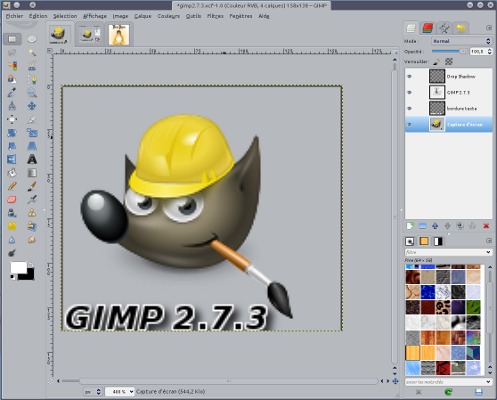Select the Smudge tool
The image size is (497, 400).
[32, 239]
